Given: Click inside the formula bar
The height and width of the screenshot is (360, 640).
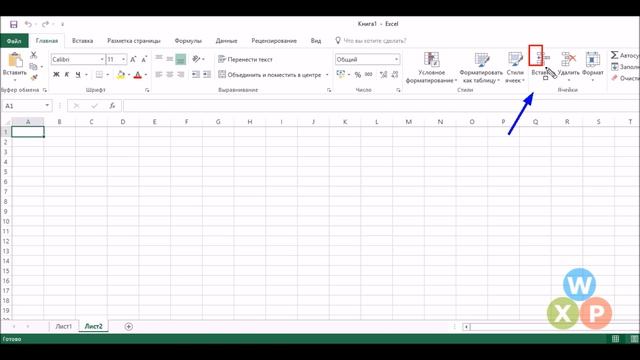Looking at the screenshot, I should tap(381, 106).
